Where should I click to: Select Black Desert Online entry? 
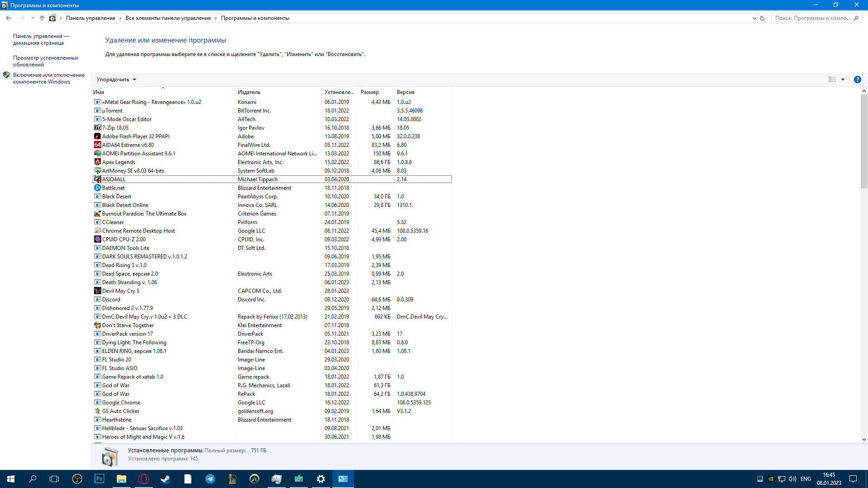point(272,205)
